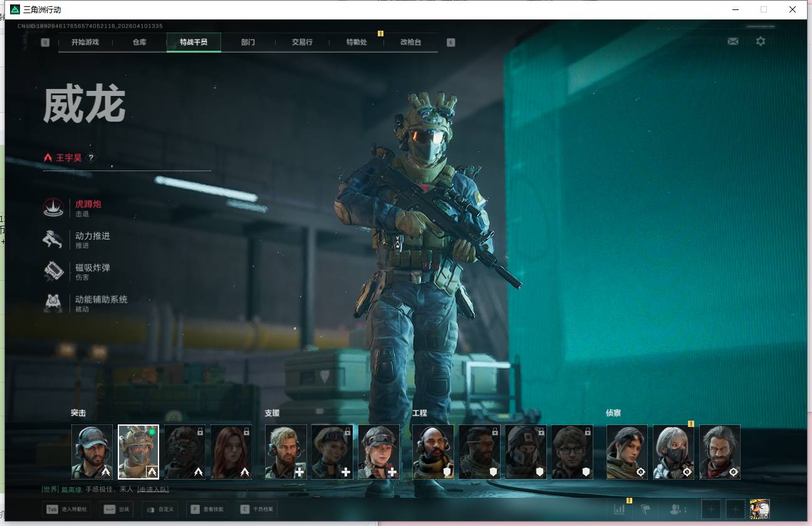This screenshot has width=812, height=526.
Task: Switch to the 开始游戏 tab
Action: (85, 42)
